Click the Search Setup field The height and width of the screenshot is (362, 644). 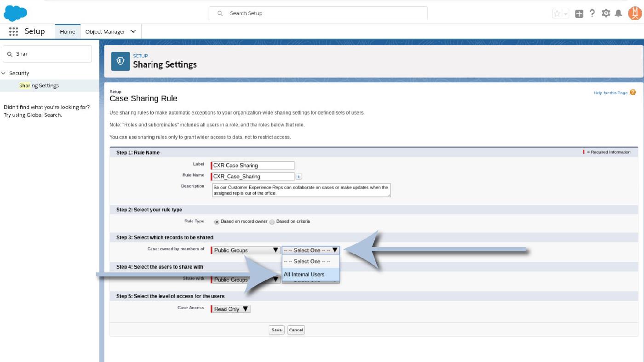point(318,13)
